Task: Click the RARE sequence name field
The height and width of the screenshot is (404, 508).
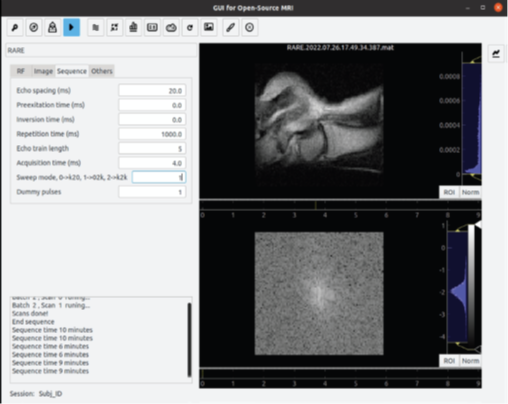Action: [101, 50]
